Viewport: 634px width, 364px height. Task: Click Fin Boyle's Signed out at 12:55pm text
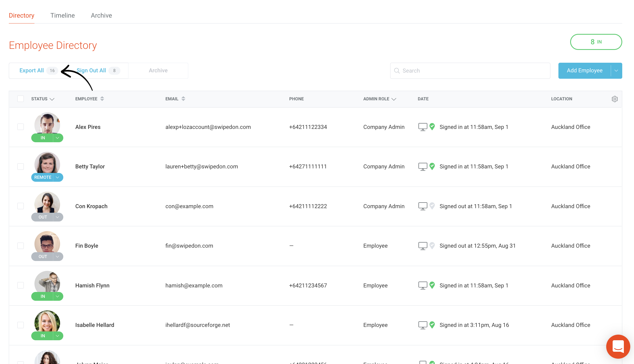(478, 246)
